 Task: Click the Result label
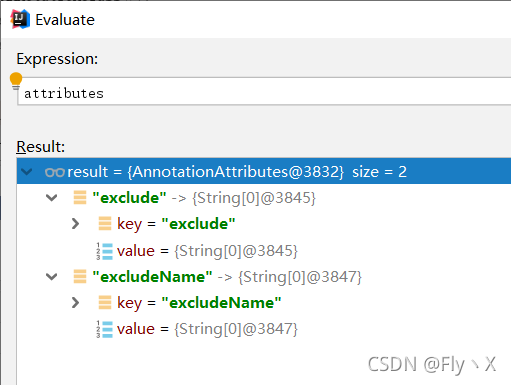tap(41, 147)
